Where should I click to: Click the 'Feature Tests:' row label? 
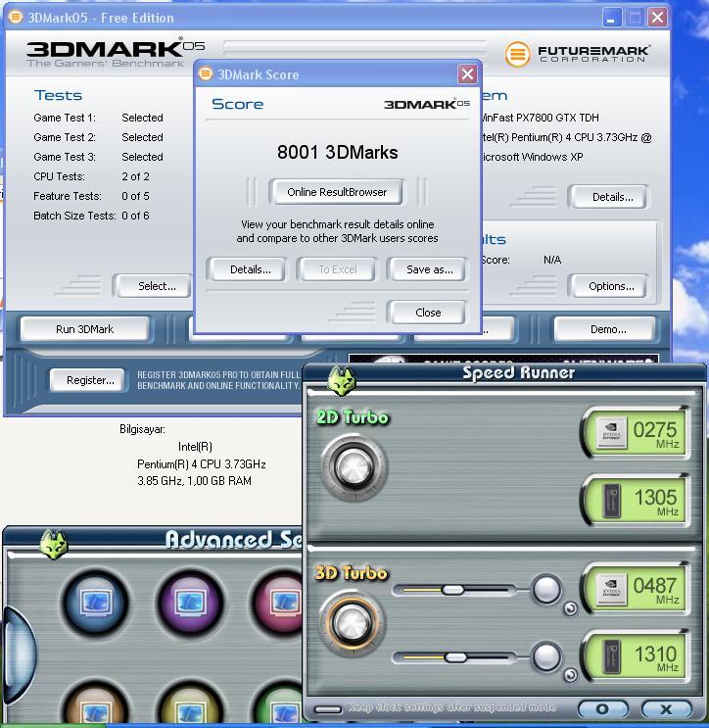(68, 196)
